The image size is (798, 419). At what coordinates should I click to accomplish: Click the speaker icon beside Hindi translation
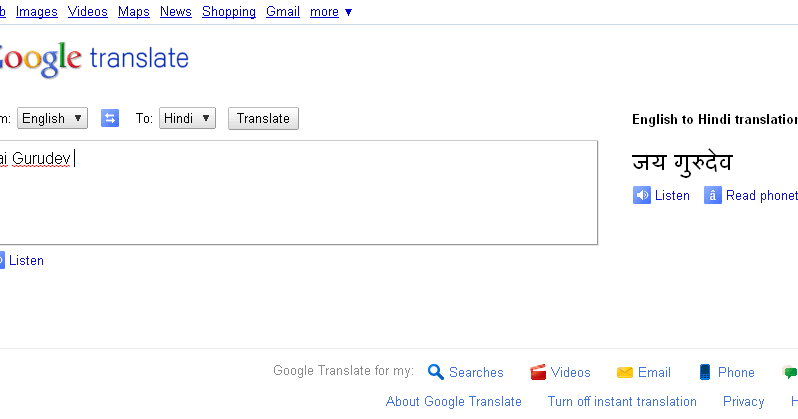(642, 195)
